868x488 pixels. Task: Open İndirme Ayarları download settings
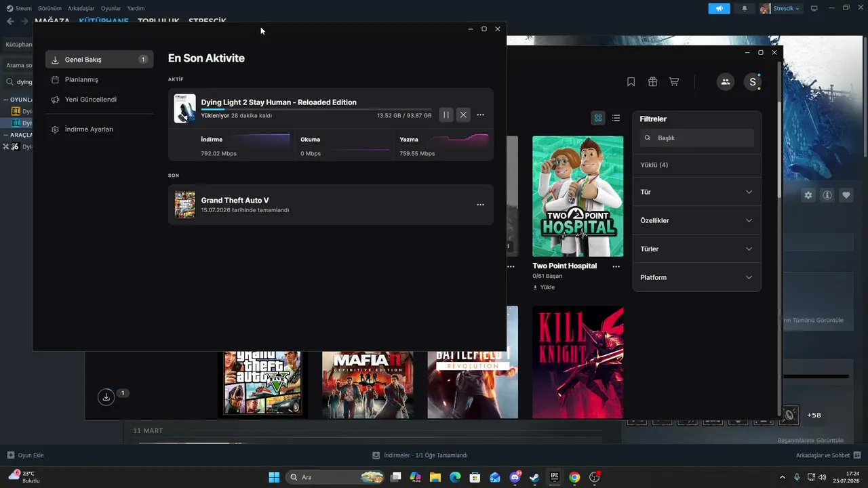[x=100, y=129]
